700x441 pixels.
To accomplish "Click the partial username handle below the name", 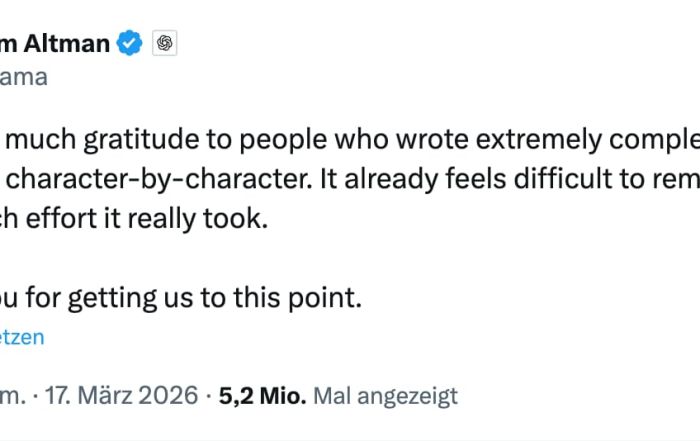I will (23, 77).
